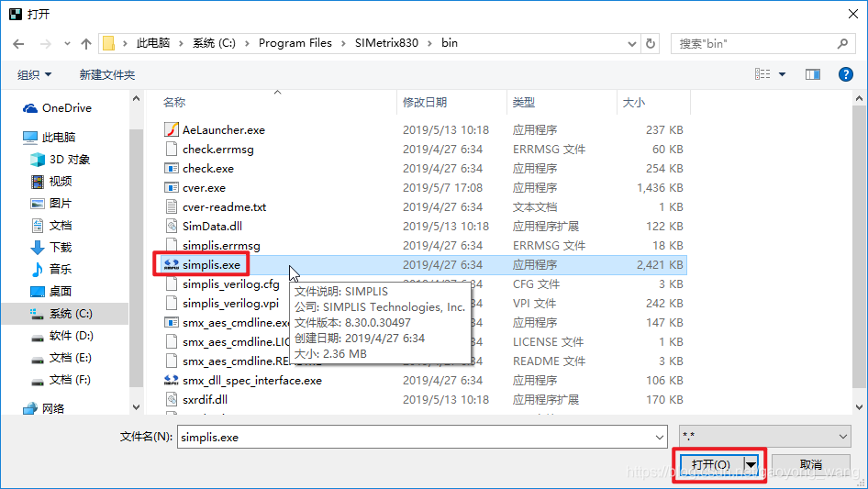Image resolution: width=868 pixels, height=489 pixels.
Task: Select 文档 (E:) drive in sidebar
Action: click(61, 358)
